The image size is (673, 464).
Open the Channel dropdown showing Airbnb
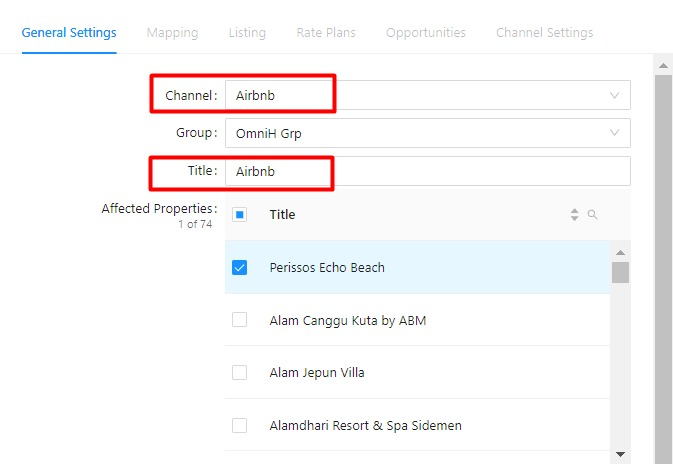tap(428, 95)
